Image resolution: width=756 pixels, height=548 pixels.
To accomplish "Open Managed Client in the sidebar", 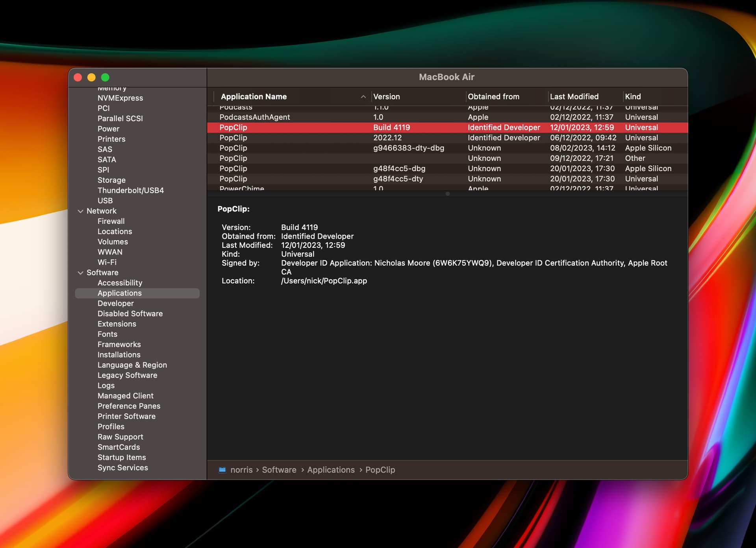I will [x=126, y=396].
